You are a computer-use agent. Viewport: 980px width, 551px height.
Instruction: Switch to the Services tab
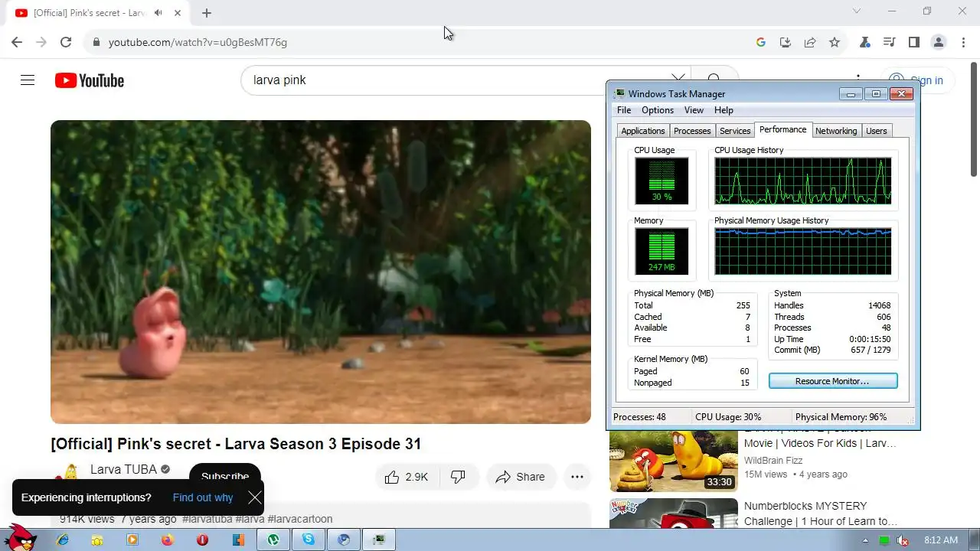tap(735, 131)
